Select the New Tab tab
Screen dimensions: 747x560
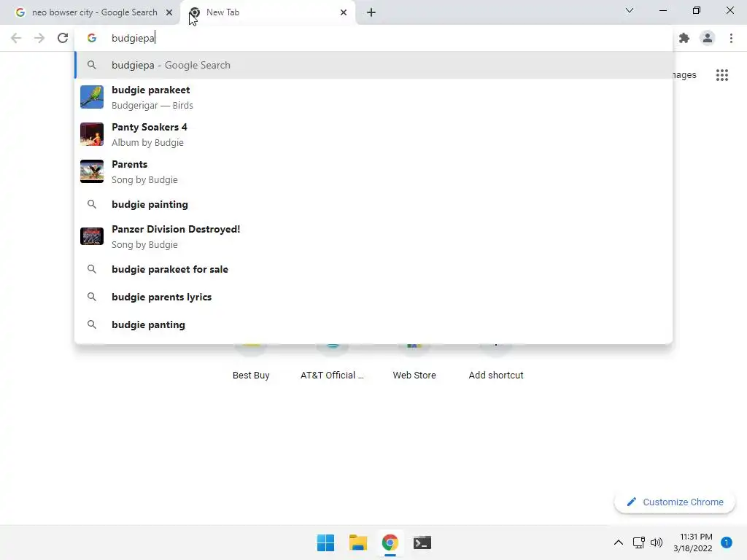(x=268, y=12)
